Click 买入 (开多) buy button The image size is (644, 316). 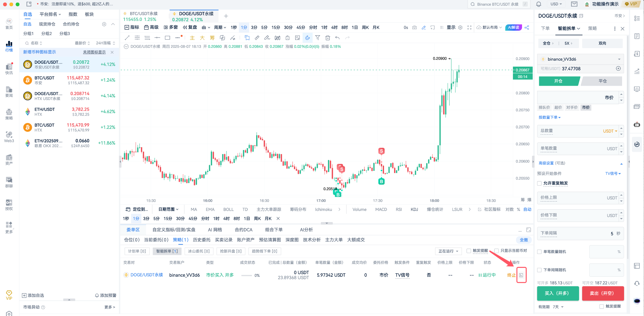(558, 293)
